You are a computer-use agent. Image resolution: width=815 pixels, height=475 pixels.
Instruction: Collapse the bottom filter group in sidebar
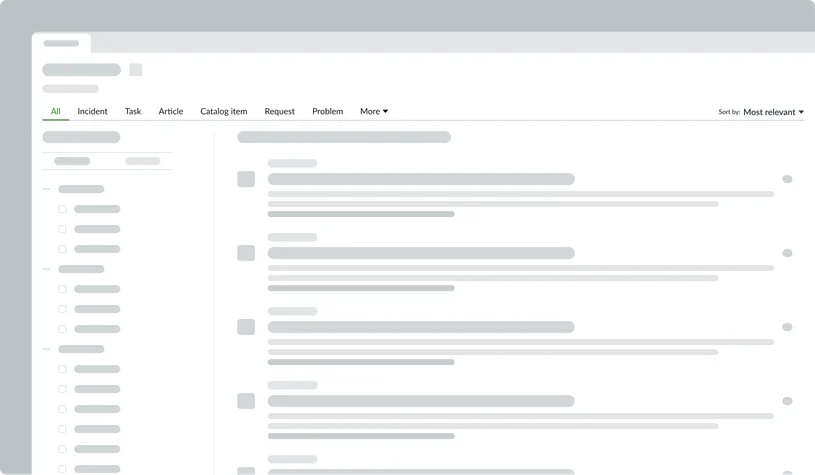pos(46,349)
